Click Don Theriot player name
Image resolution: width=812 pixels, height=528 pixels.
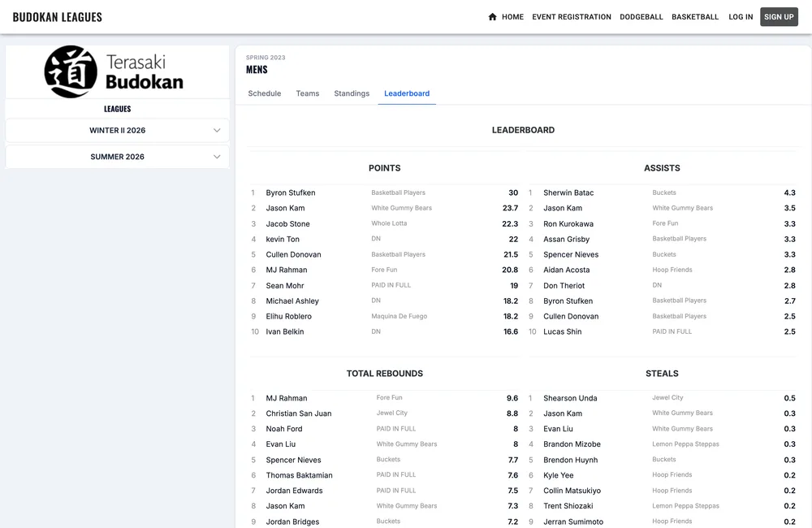point(564,285)
